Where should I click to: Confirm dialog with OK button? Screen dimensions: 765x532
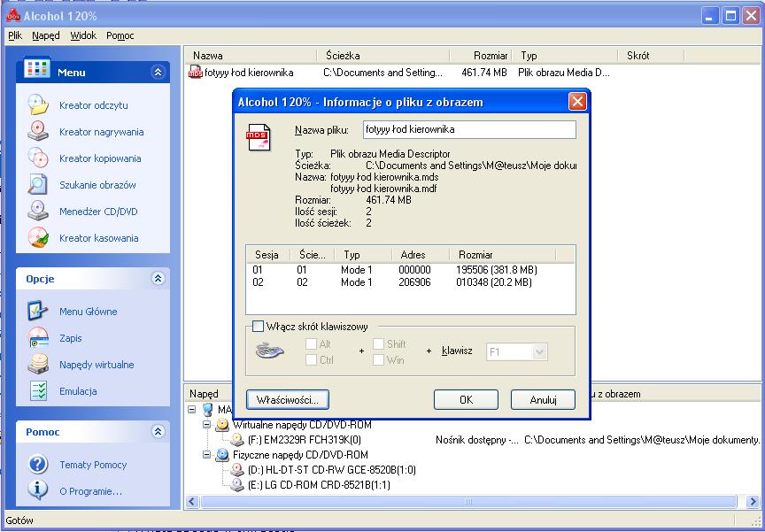point(466,400)
